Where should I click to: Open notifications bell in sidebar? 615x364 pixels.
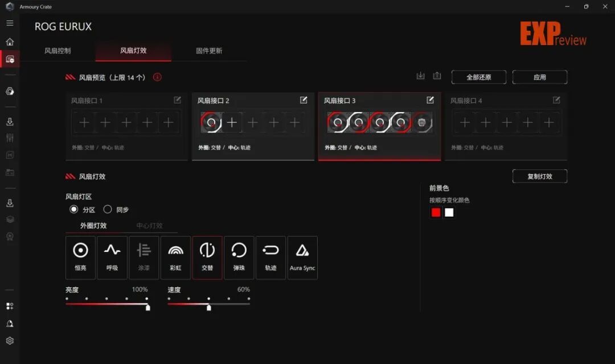click(x=10, y=324)
